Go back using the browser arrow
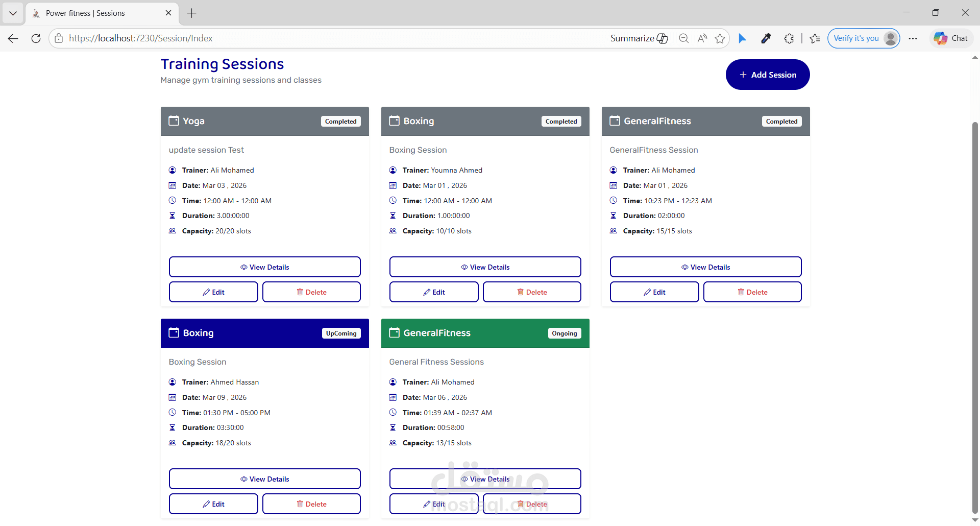Screen dimensions: 980x526 (13, 38)
